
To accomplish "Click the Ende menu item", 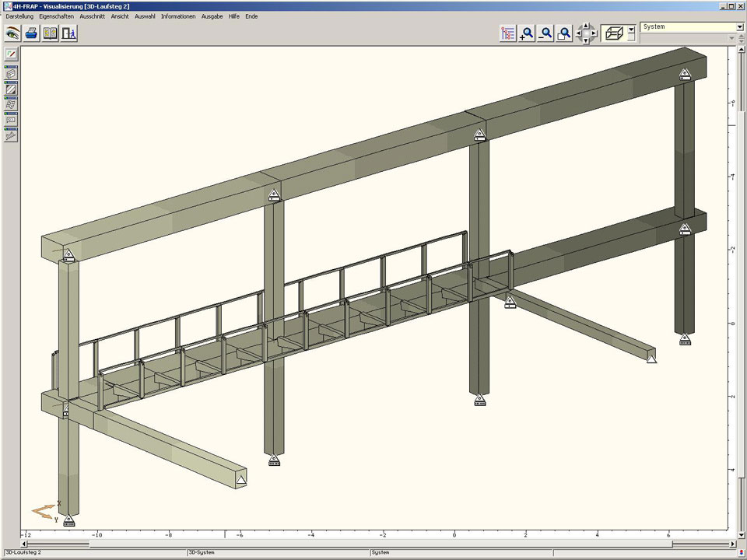I will 251,16.
